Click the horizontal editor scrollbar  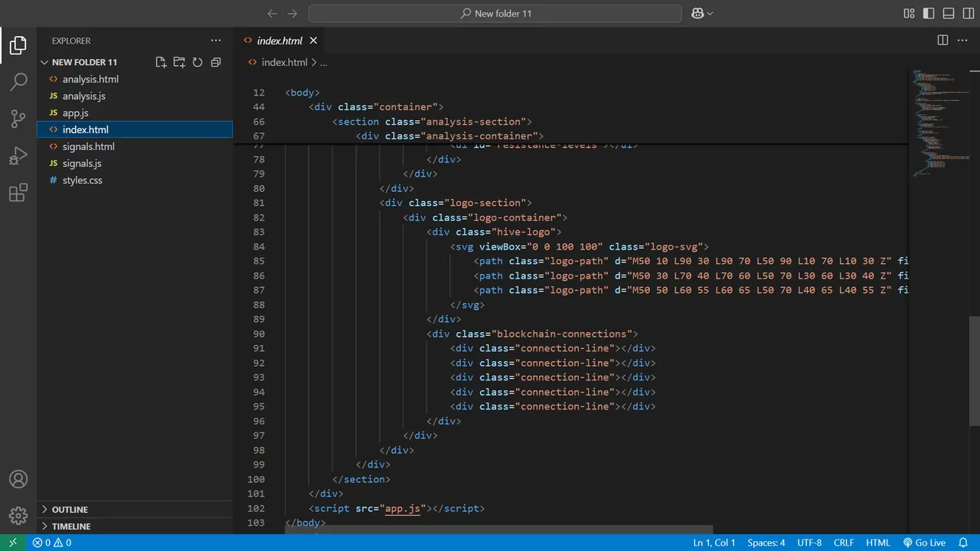(x=499, y=530)
